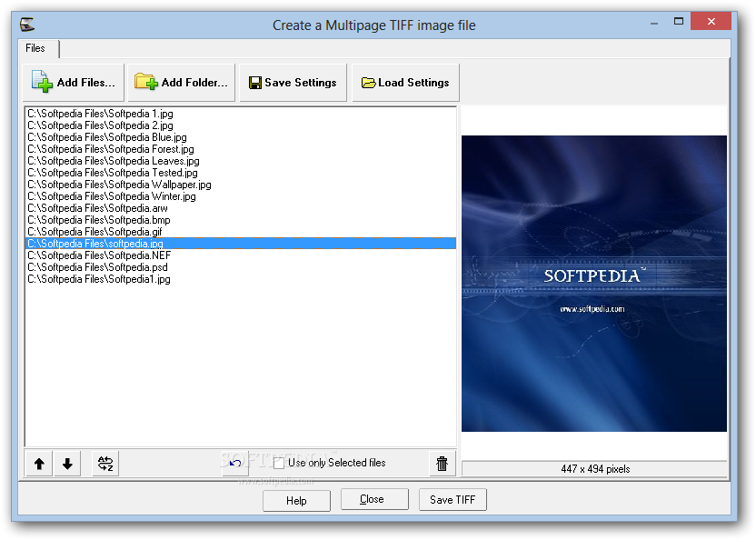Select Softpedia 2.jpg file row

tap(240, 125)
